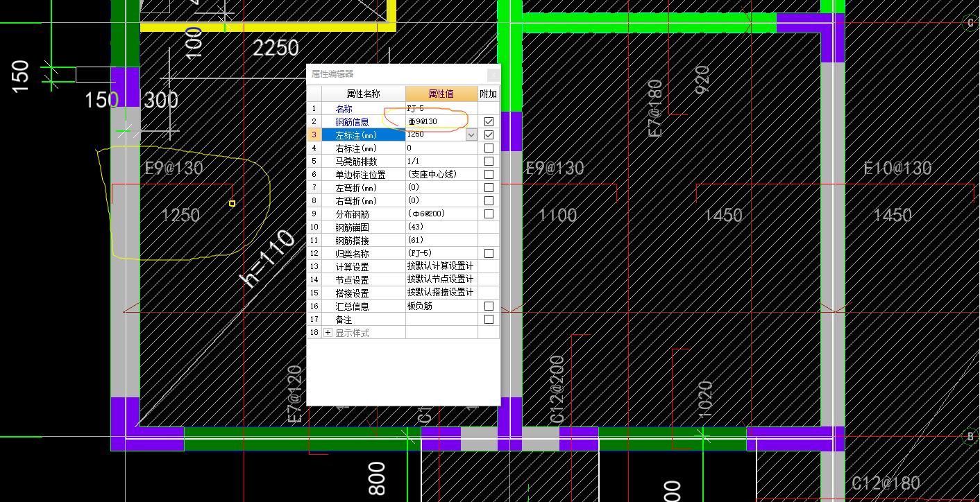The width and height of the screenshot is (980, 502).
Task: Edit the 钢筋信息 value 9@130
Action: (x=441, y=121)
